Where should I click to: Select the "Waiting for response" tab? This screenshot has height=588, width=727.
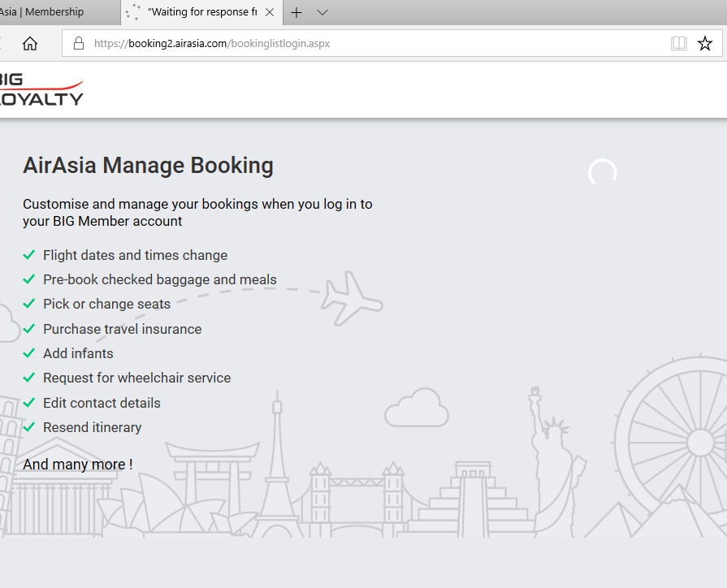tap(202, 12)
